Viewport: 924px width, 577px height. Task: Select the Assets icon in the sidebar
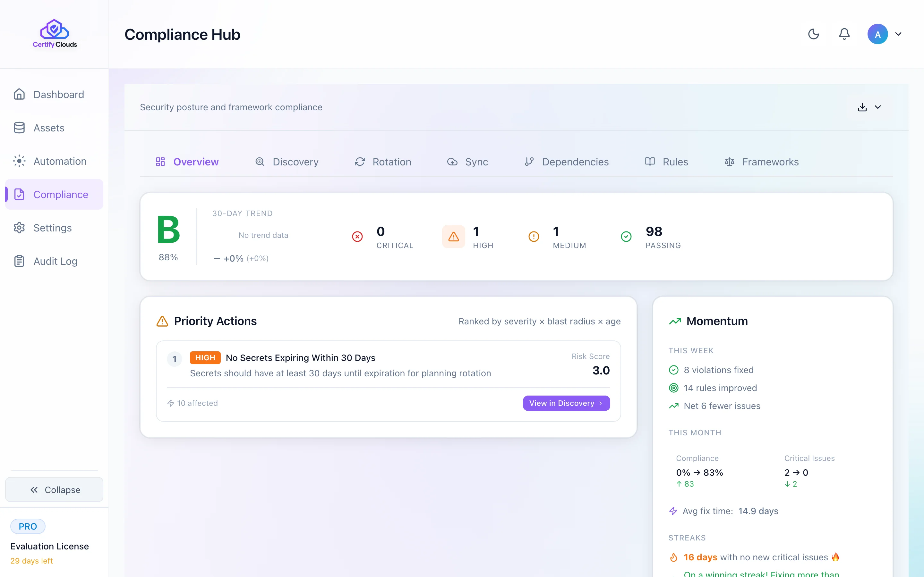click(x=20, y=128)
